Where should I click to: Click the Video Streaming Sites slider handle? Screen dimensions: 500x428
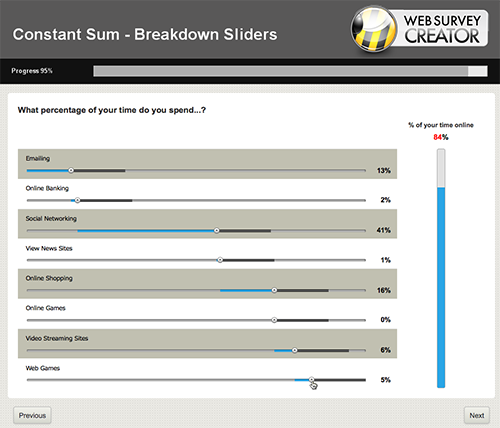point(295,350)
